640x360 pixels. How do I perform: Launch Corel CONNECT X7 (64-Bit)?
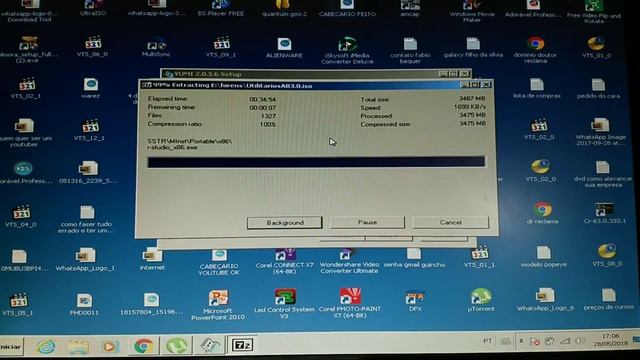(x=284, y=261)
